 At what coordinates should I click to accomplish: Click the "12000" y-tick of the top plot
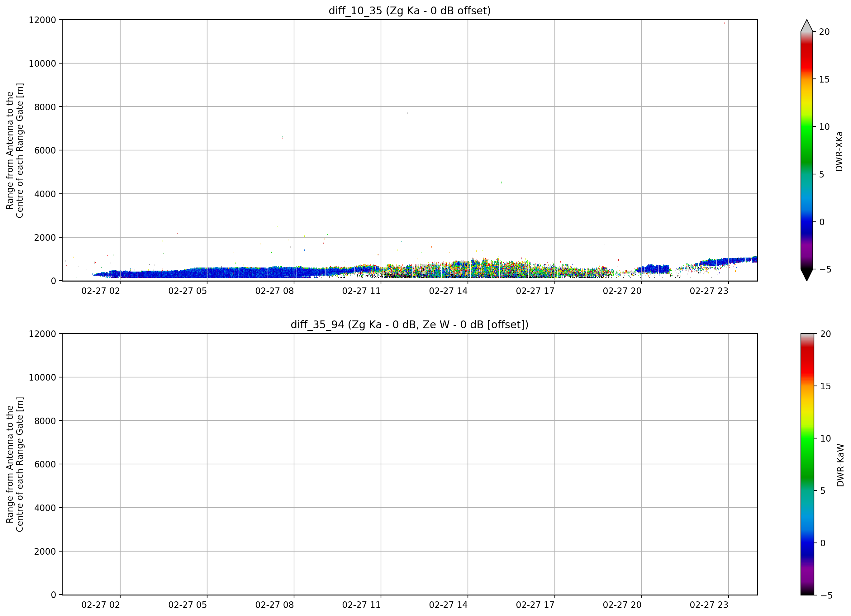click(42, 20)
